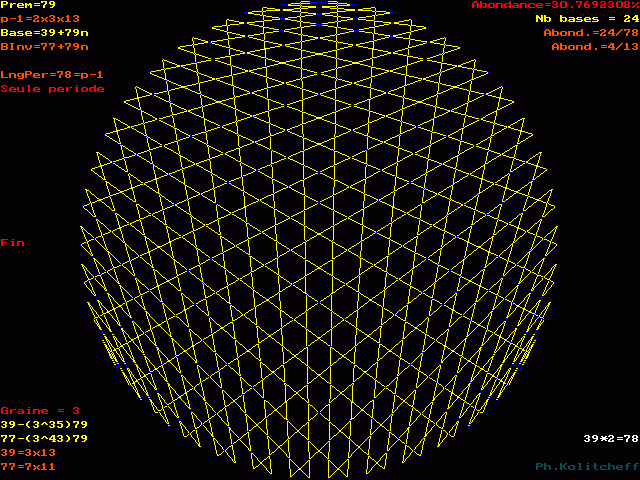Click the LngPer=78=p-1 label
The width and height of the screenshot is (640, 480).
tap(52, 75)
